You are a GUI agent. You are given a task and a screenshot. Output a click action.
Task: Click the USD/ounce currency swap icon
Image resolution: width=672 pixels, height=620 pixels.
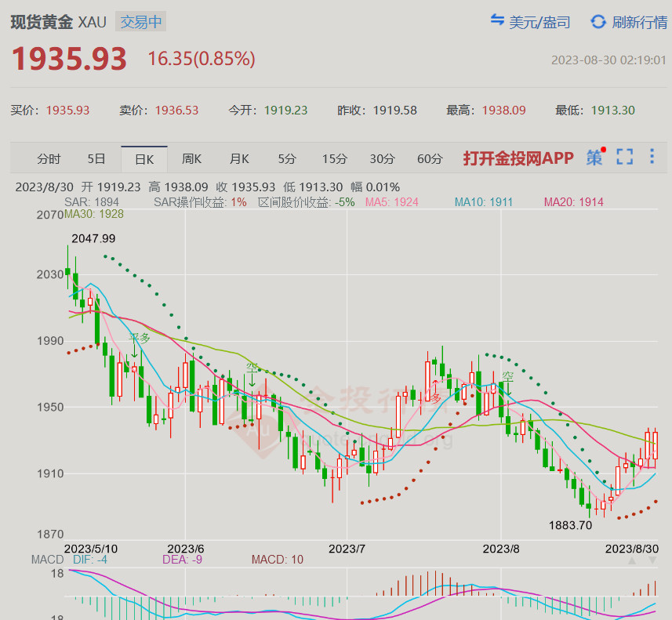tap(497, 20)
